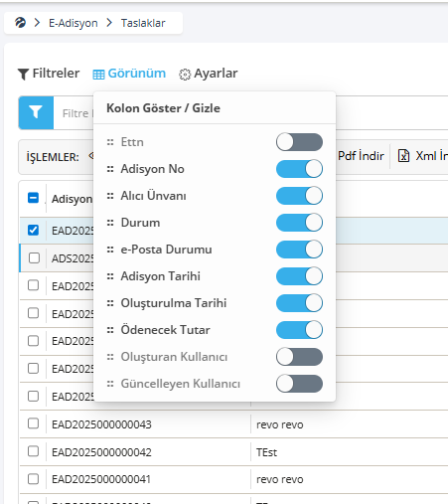Go to E-Adisyon in the breadcrumb
The width and height of the screenshot is (448, 504).
(74, 23)
